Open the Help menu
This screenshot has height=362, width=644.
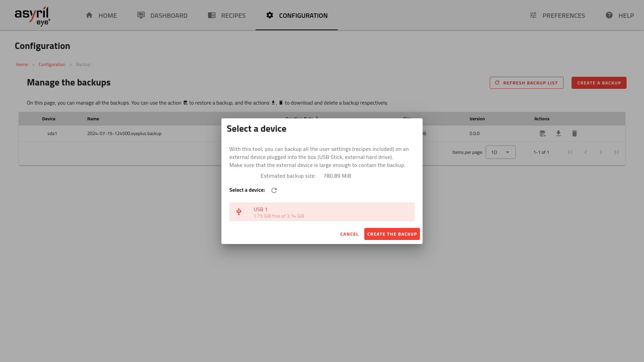point(620,15)
